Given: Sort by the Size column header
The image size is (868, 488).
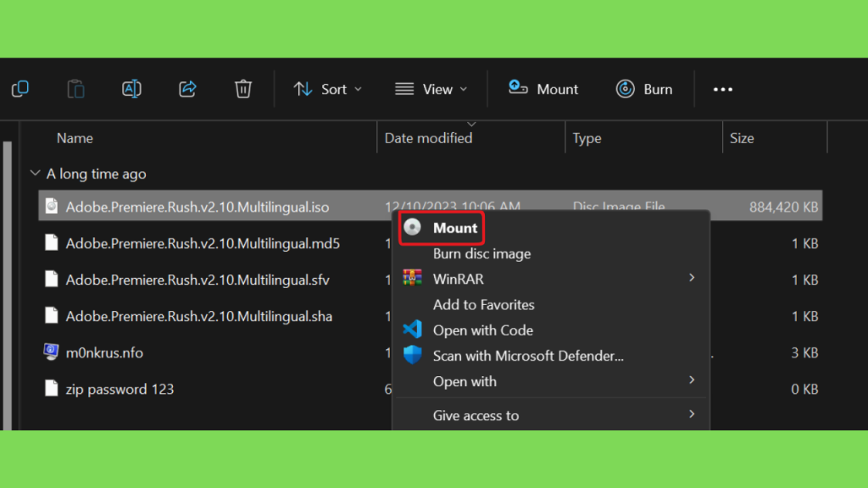Looking at the screenshot, I should click(x=742, y=138).
